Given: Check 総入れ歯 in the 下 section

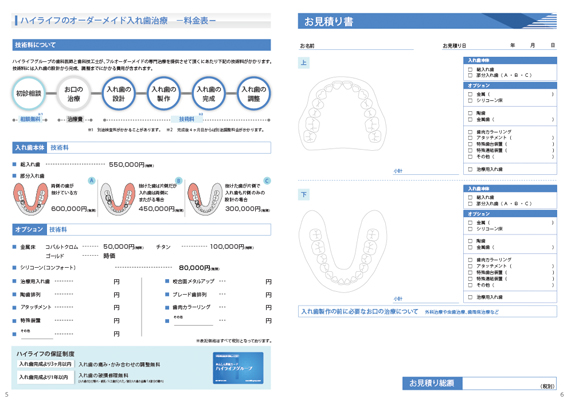Looking at the screenshot, I should click(470, 197).
